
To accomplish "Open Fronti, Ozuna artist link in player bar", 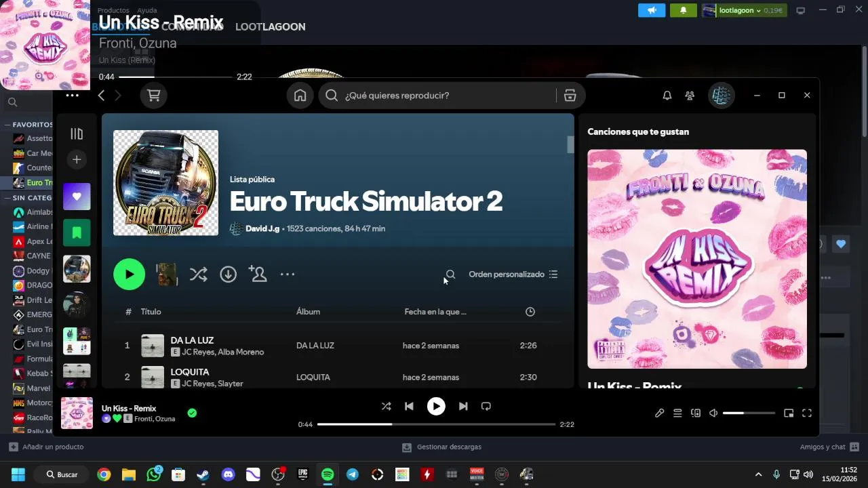I will click(x=155, y=419).
